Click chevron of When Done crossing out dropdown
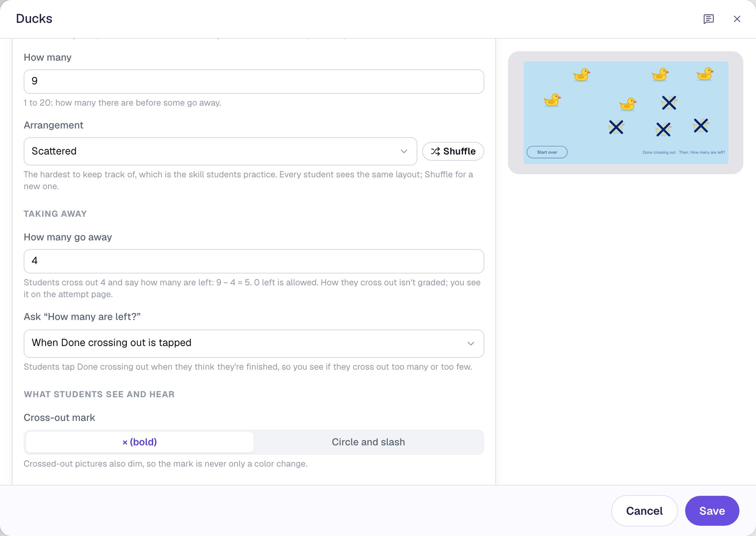 click(x=471, y=343)
